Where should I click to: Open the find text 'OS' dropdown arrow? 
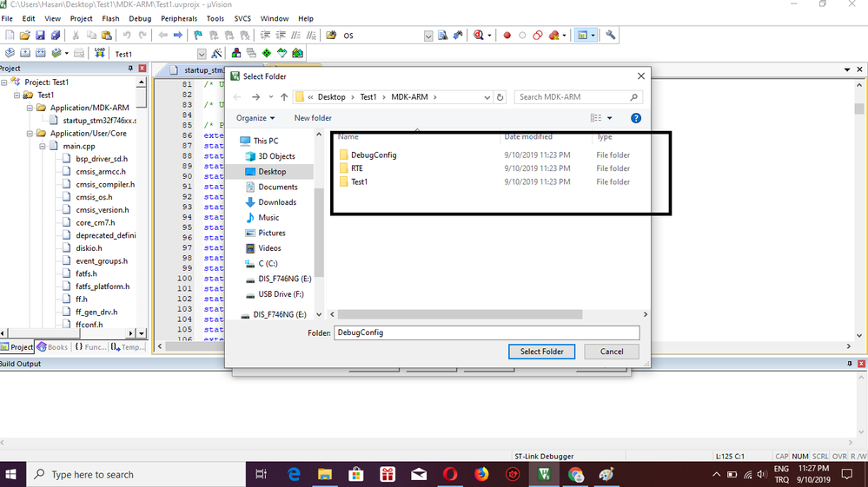point(427,36)
